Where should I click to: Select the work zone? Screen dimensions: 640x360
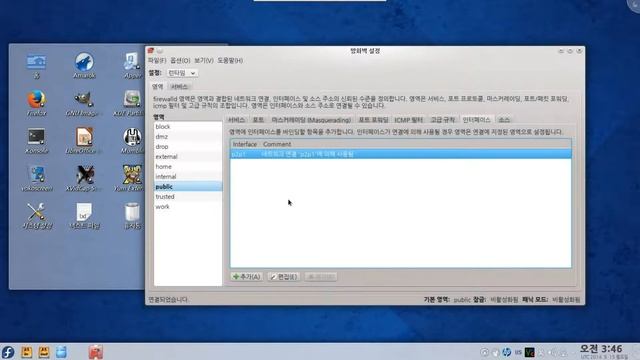(x=188, y=207)
